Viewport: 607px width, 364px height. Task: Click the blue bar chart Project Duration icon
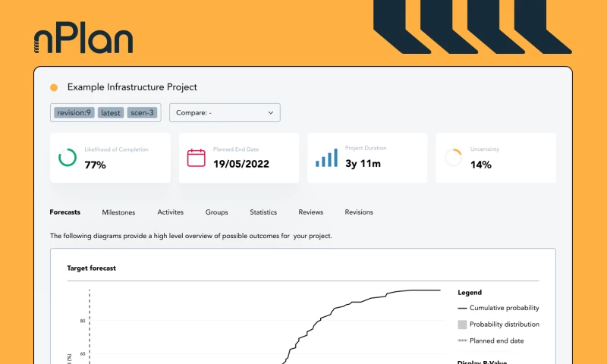[x=326, y=158]
